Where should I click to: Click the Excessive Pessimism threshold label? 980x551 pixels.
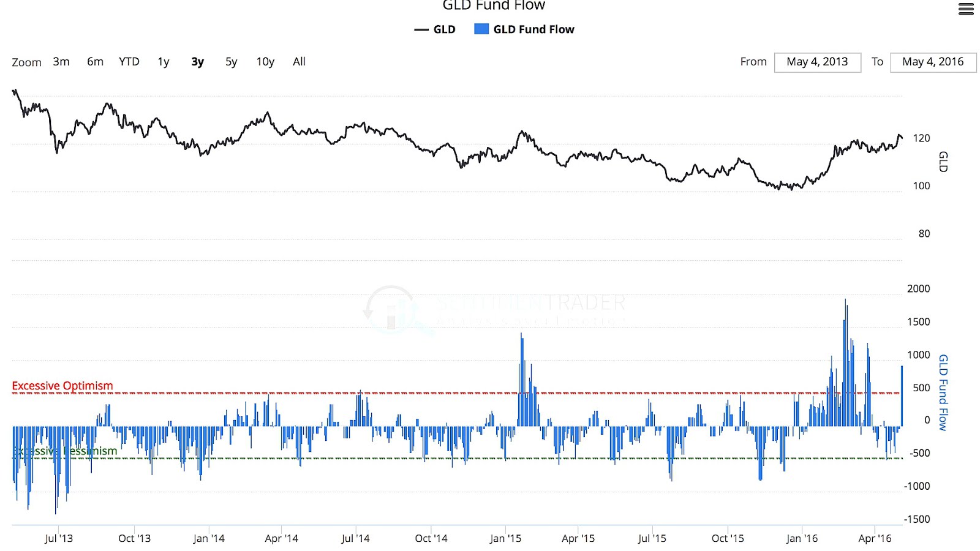click(x=64, y=451)
